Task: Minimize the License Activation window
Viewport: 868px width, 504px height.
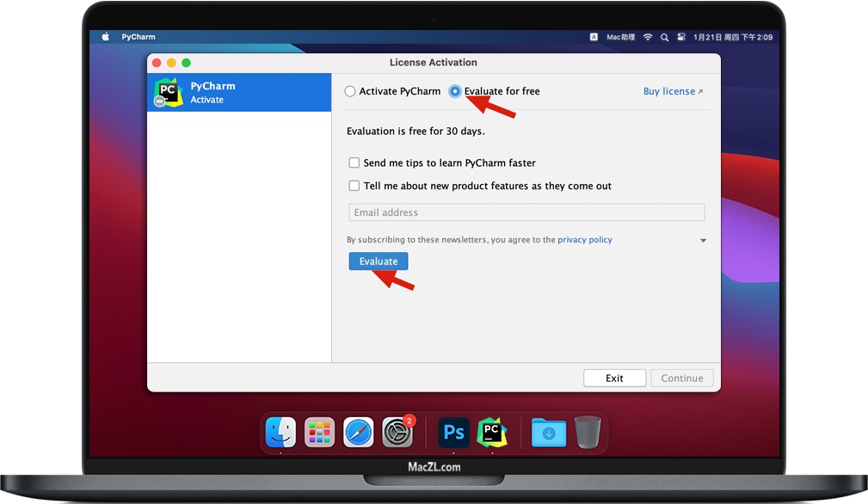Action: [171, 63]
